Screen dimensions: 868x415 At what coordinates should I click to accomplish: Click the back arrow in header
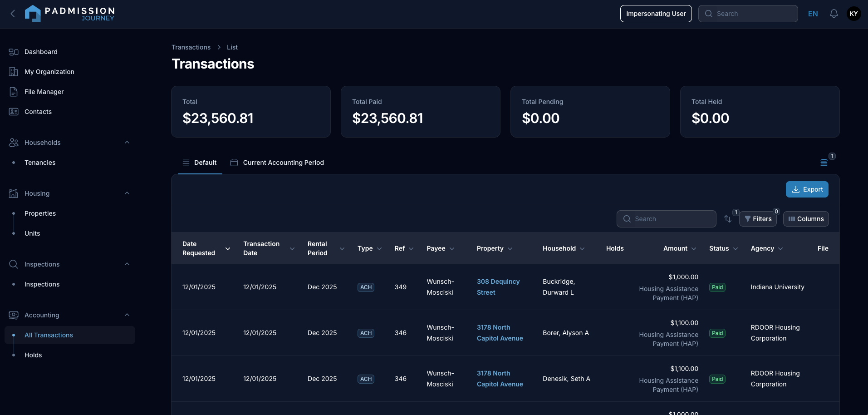(x=13, y=14)
